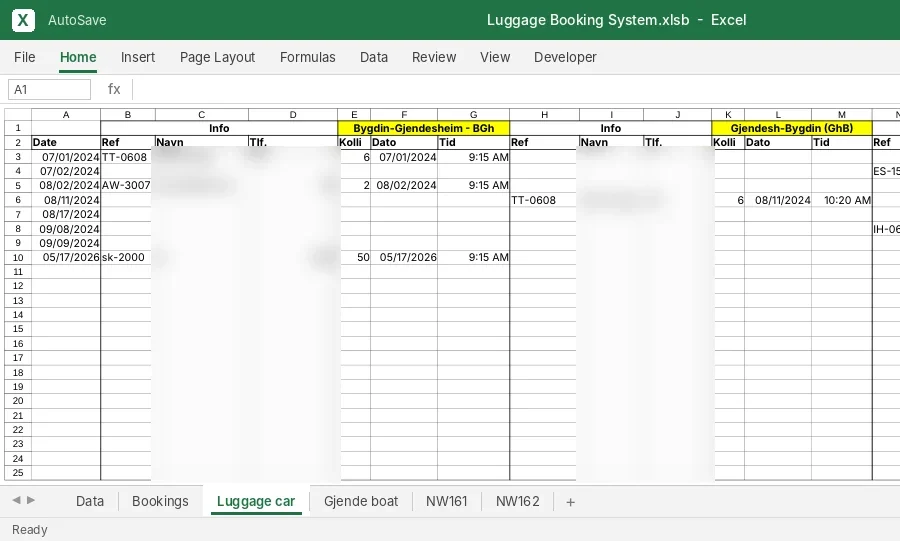The height and width of the screenshot is (541, 900).
Task: Switch to the View ribbon tab
Action: pyautogui.click(x=495, y=57)
